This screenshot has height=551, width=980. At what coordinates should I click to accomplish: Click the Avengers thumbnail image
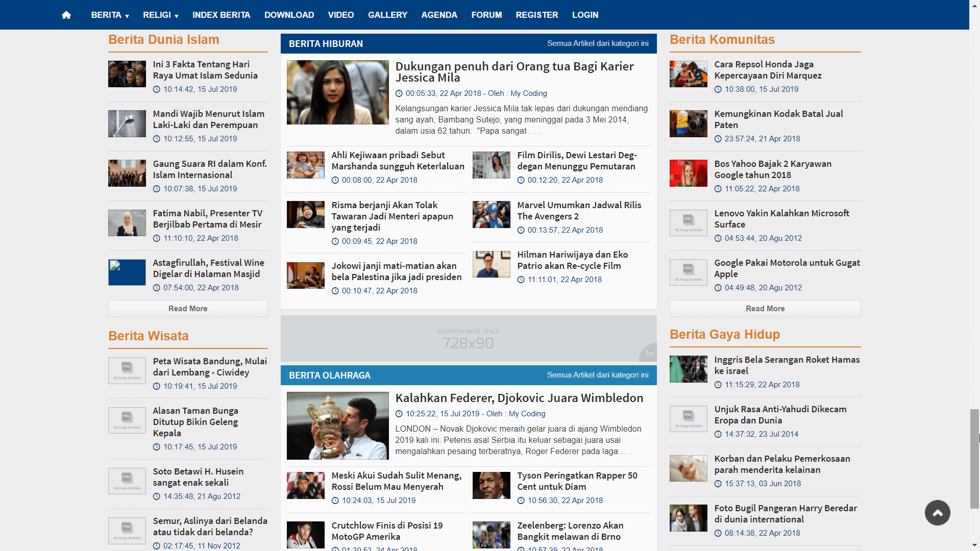click(x=491, y=214)
